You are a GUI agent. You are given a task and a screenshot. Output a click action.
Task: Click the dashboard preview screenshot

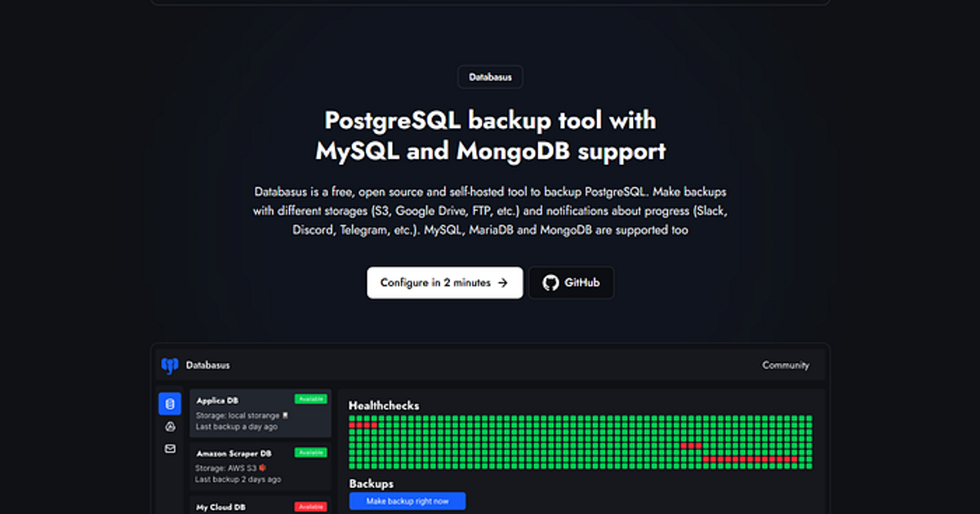click(x=490, y=429)
